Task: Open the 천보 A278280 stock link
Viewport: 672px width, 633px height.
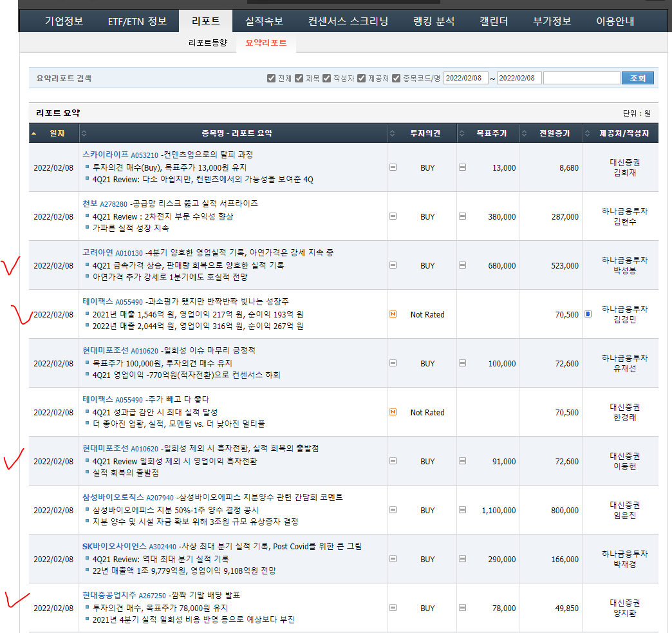Action: point(104,203)
